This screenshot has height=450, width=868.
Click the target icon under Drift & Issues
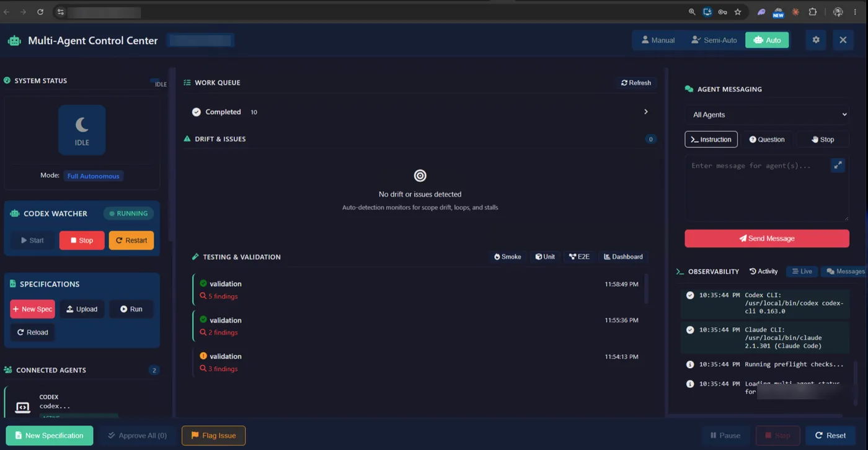pos(420,176)
